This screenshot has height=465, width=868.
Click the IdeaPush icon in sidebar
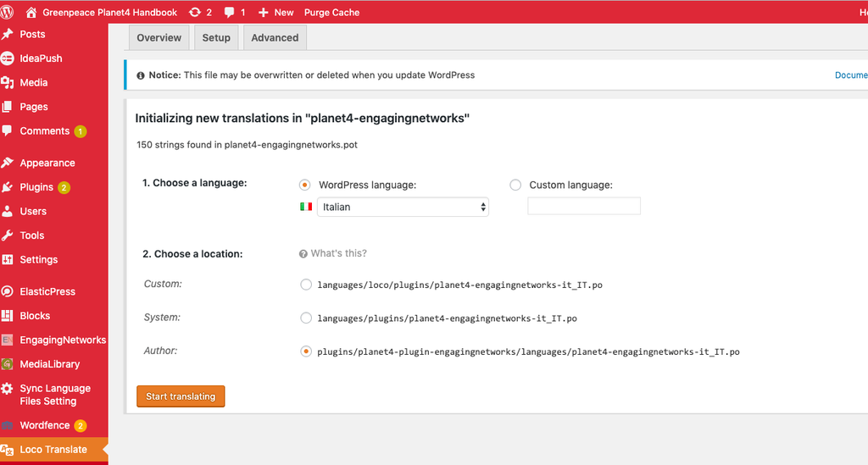(7, 58)
